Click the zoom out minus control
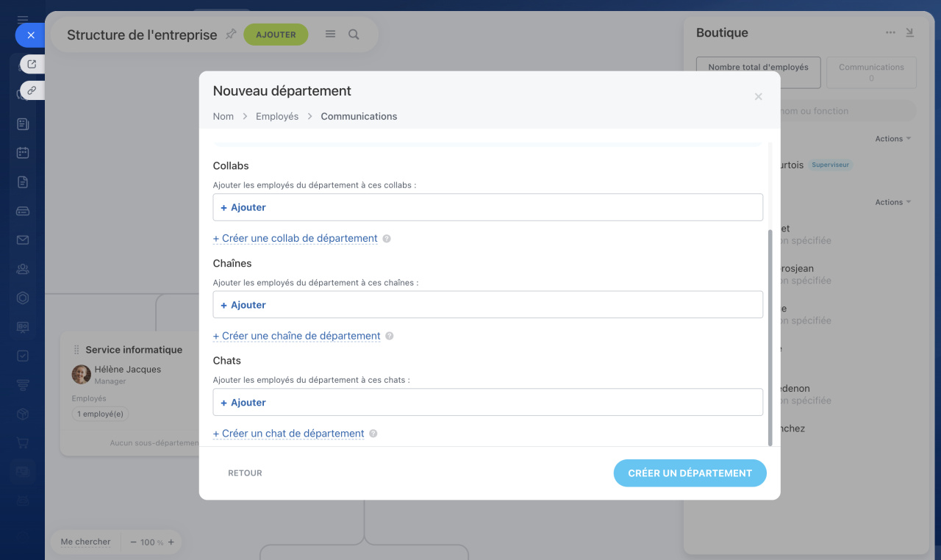The image size is (941, 560). [x=134, y=542]
